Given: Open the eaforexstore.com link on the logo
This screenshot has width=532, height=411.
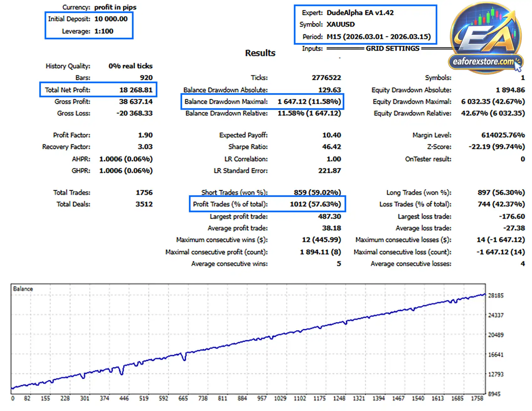Looking at the screenshot, I should 483,61.
